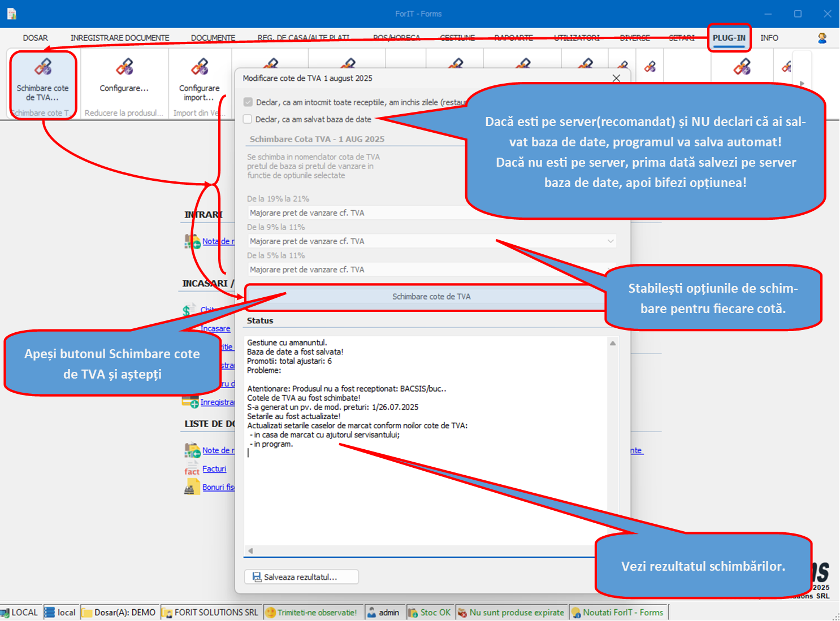
Task: Check Declar, ca am salvat baza de date
Action: pyautogui.click(x=248, y=119)
